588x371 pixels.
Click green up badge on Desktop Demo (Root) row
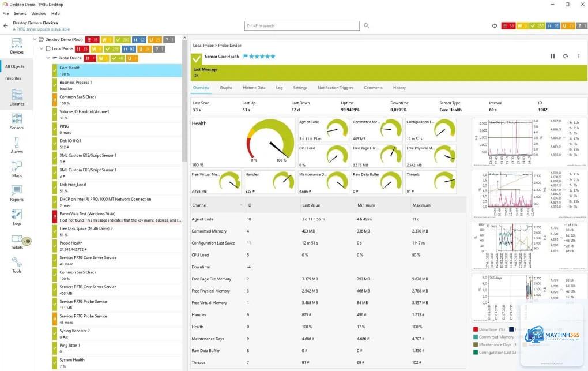[x=122, y=39]
